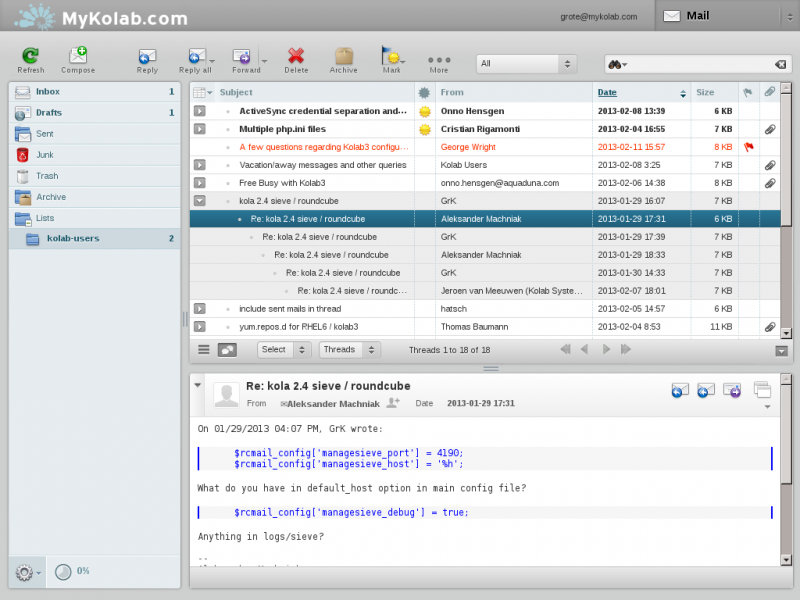800x600 pixels.
Task: Sort by the Date column header
Action: pyautogui.click(x=607, y=92)
